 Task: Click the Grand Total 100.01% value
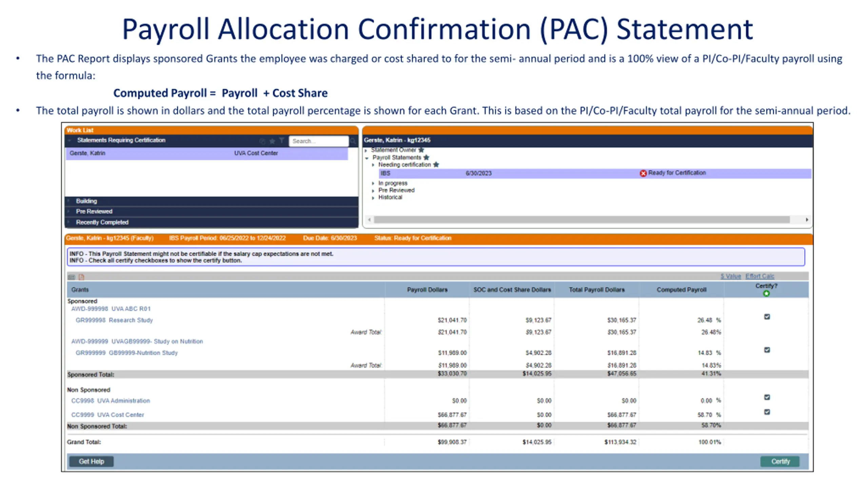tap(710, 442)
